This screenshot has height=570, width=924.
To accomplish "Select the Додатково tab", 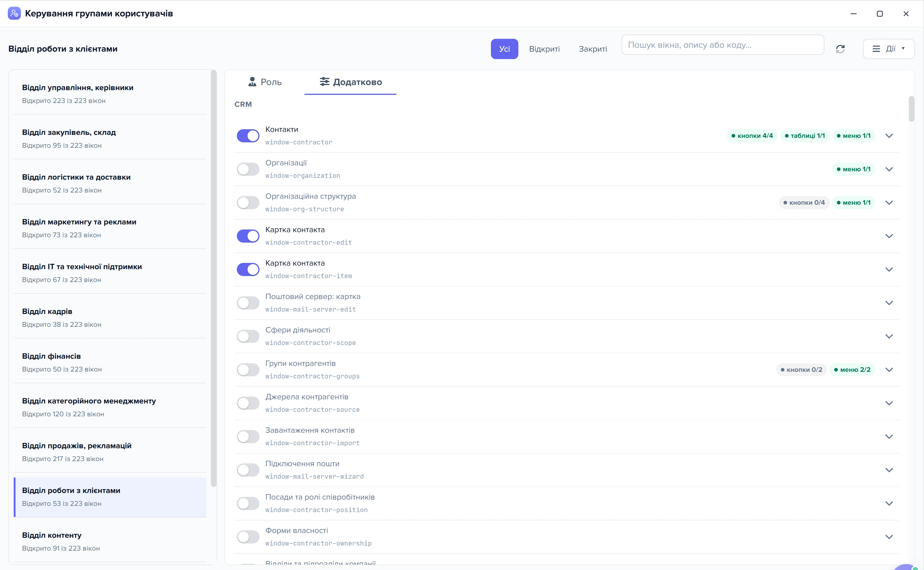I will [350, 82].
